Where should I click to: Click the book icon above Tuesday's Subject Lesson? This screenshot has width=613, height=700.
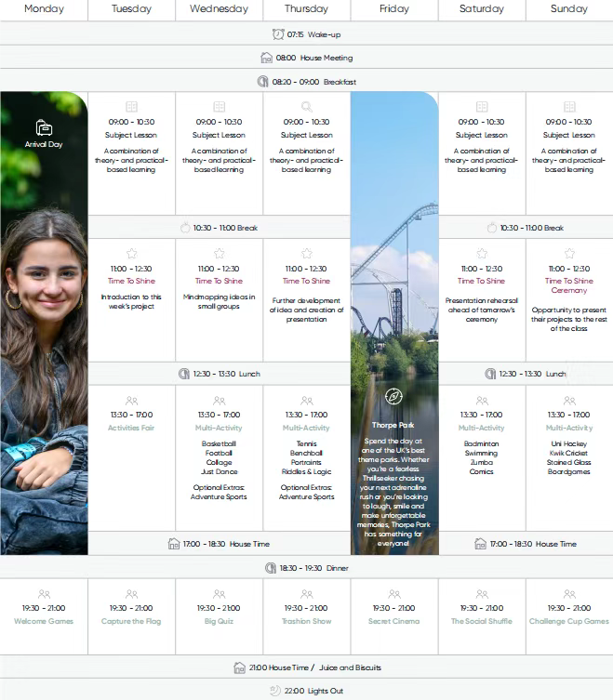[131, 107]
